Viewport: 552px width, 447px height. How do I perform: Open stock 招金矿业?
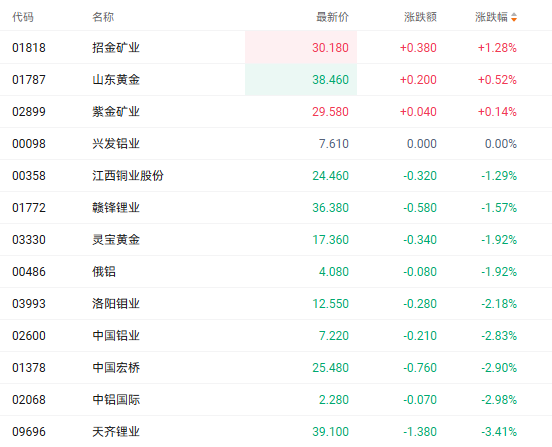pos(116,48)
